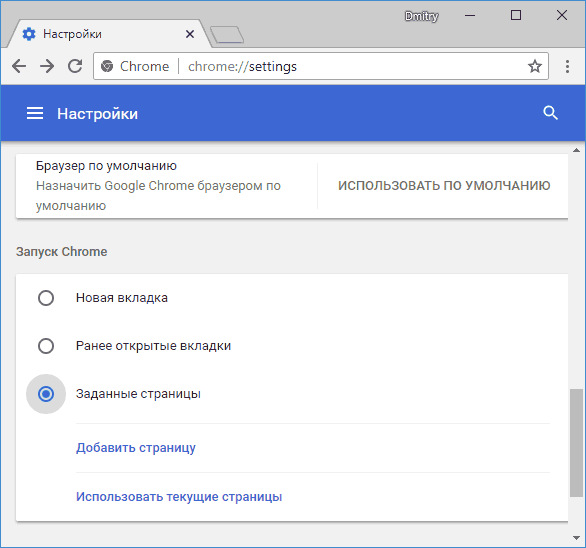Image resolution: width=586 pixels, height=548 pixels.
Task: Click ИСПОЛЬЗОВАТЬ ПО УМОЛЧАНИЮ button
Action: pyautogui.click(x=444, y=186)
